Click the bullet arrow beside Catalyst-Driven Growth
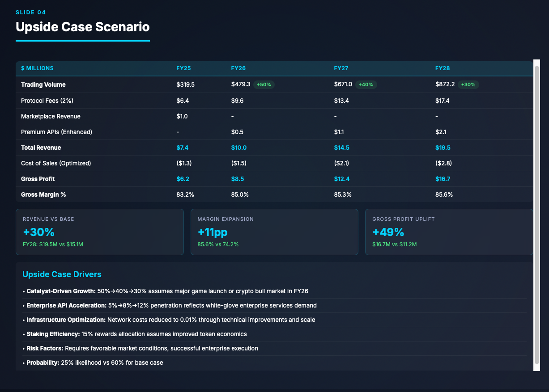 (x=24, y=291)
